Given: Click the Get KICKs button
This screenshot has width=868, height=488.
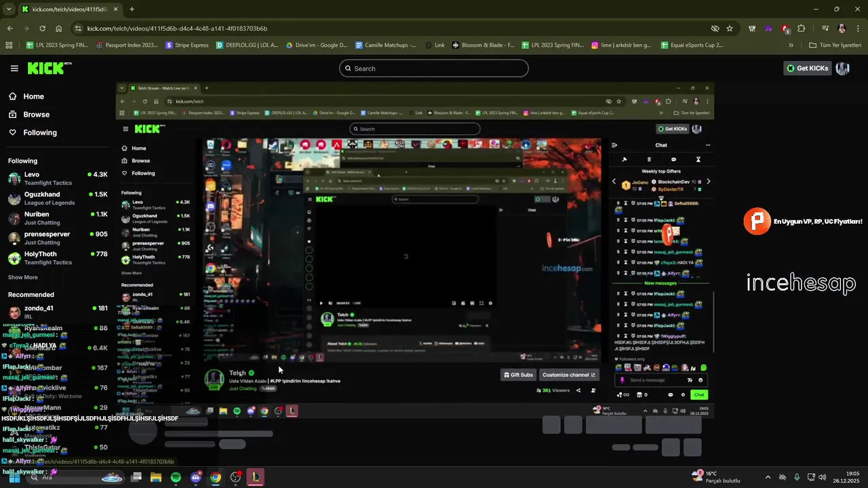Looking at the screenshot, I should click(807, 68).
